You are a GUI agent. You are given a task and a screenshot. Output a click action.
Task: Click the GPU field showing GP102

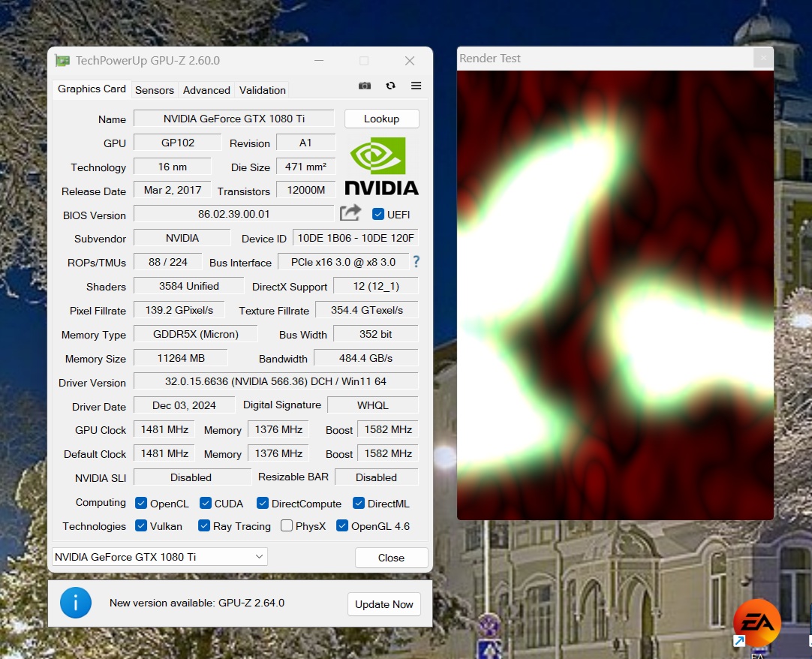(178, 143)
